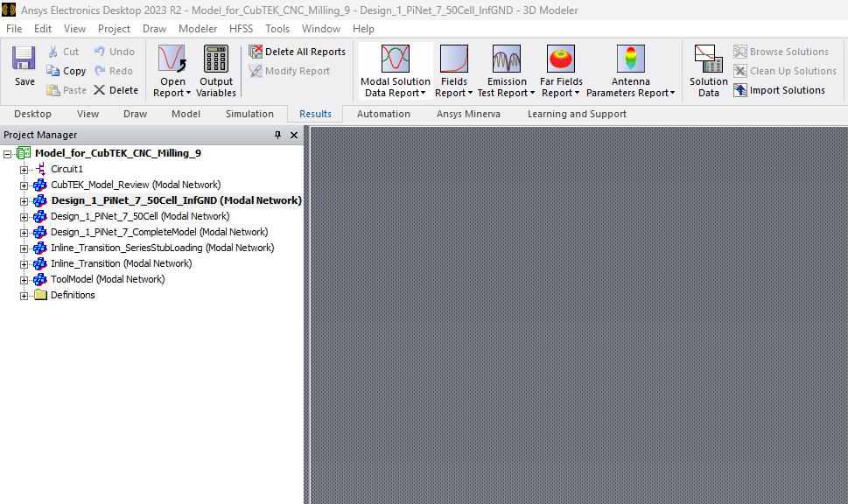
Task: Open Modal Solution Data Report dropdown arrow
Action: pos(423,93)
